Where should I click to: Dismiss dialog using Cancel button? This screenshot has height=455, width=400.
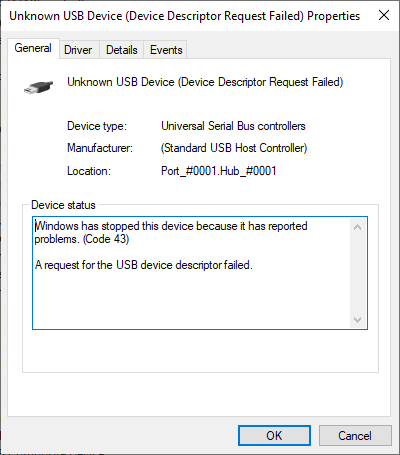(x=355, y=435)
